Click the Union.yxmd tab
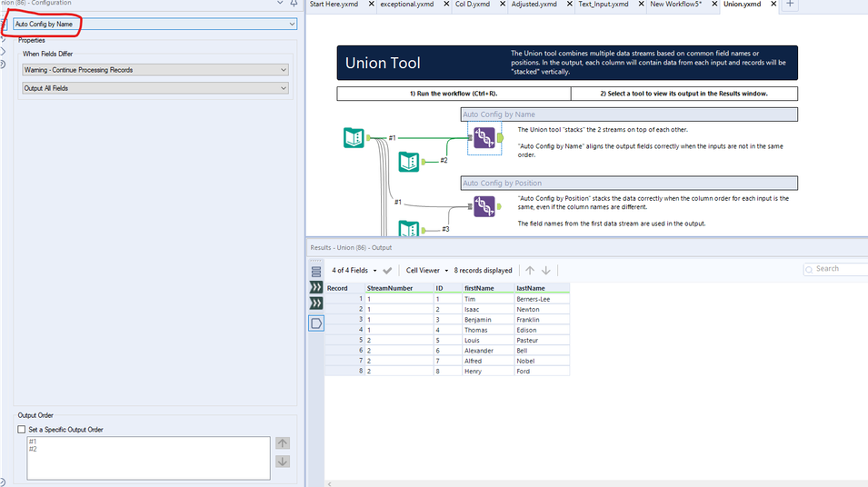This screenshot has width=868, height=487. pyautogui.click(x=742, y=4)
